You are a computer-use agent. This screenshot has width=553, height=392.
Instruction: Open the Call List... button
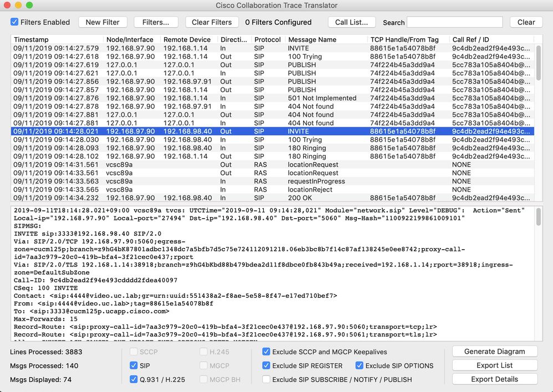[351, 22]
